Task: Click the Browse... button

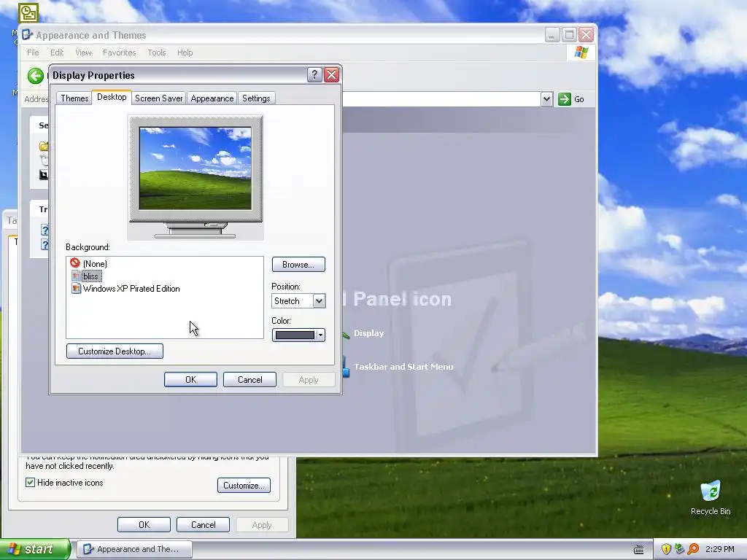Action: [x=298, y=264]
